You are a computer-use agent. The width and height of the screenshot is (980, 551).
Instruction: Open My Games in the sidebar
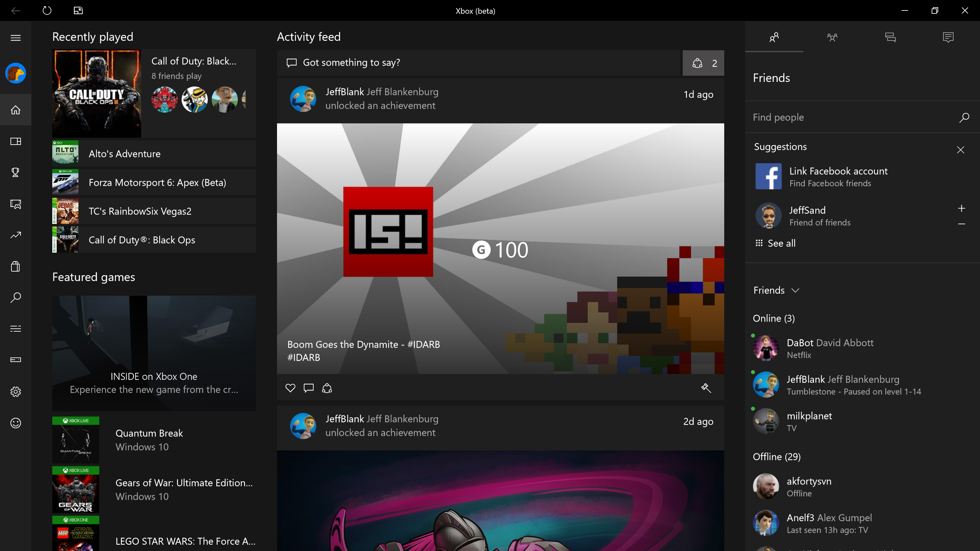pyautogui.click(x=16, y=141)
